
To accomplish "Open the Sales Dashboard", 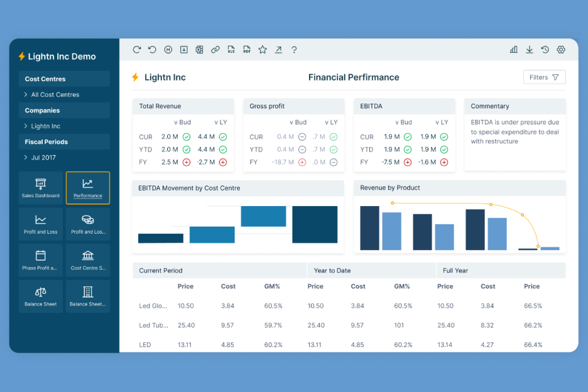I will [x=40, y=188].
